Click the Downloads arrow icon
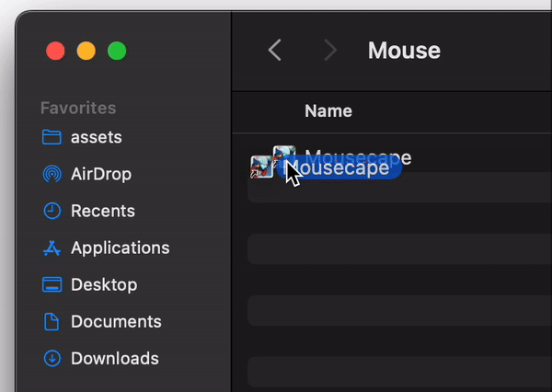This screenshot has height=392, width=552. click(52, 359)
